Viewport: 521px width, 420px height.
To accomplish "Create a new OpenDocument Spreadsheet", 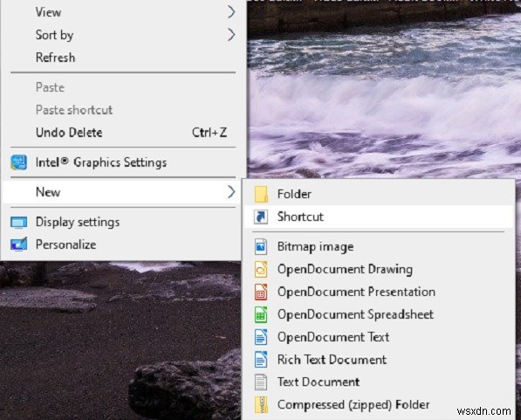I will point(379,314).
